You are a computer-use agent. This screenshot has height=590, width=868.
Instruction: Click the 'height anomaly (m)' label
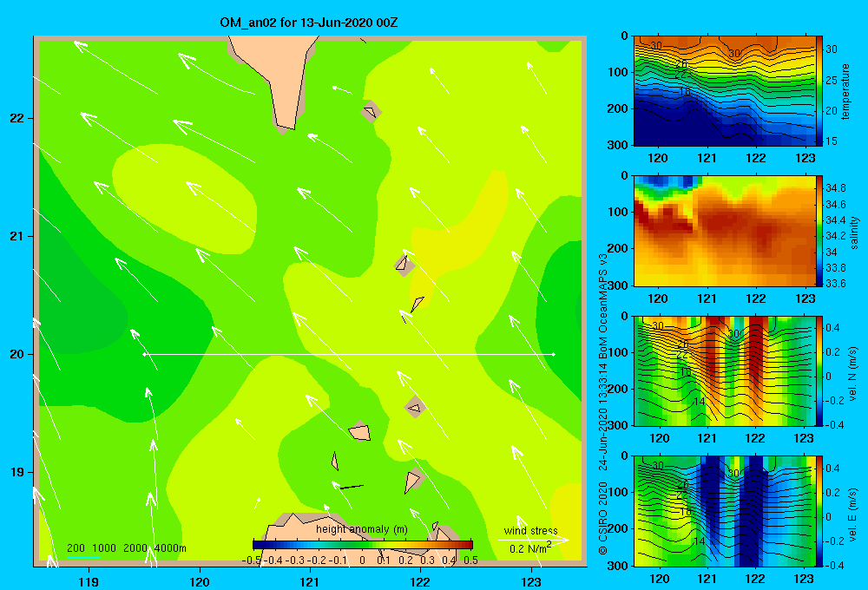(361, 529)
